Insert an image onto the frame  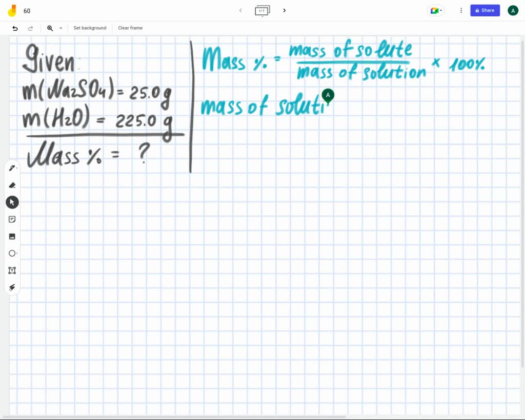coord(12,236)
